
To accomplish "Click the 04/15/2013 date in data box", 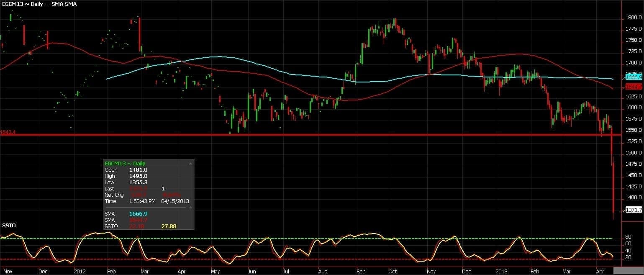I will click(x=175, y=201).
